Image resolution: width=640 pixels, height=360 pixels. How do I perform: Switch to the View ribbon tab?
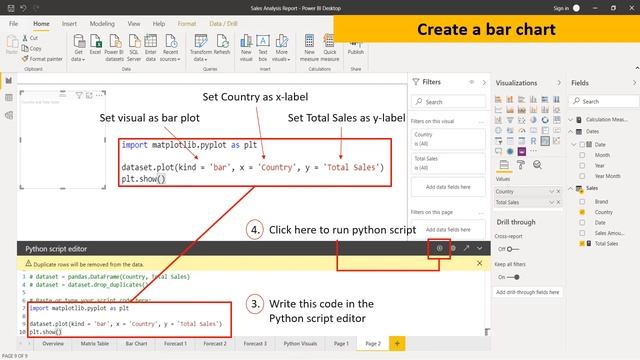pyautogui.click(x=133, y=24)
